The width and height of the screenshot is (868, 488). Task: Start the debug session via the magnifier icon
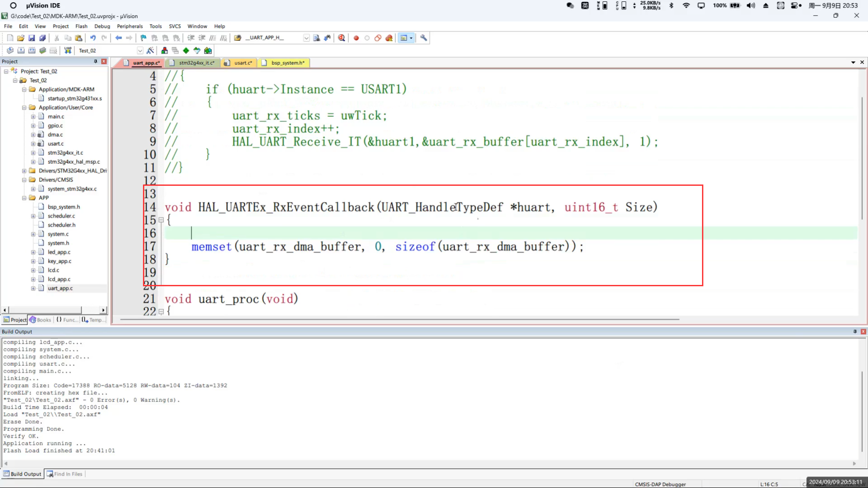[x=341, y=38]
